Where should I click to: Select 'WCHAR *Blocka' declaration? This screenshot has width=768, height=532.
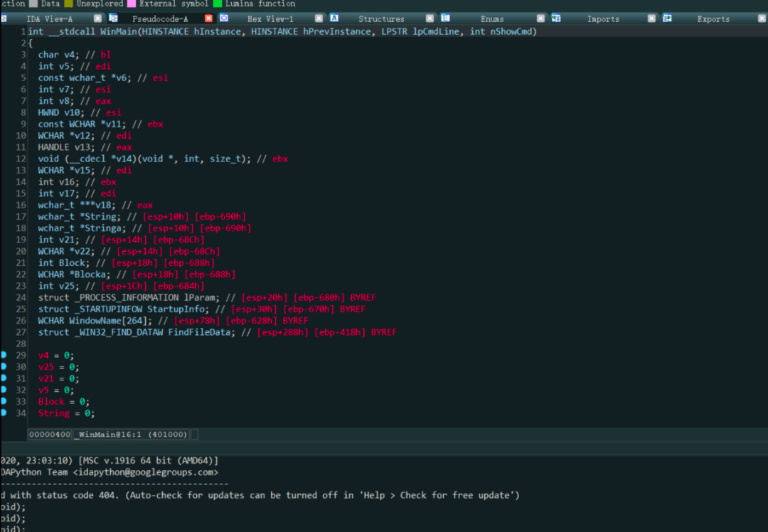[x=74, y=275]
